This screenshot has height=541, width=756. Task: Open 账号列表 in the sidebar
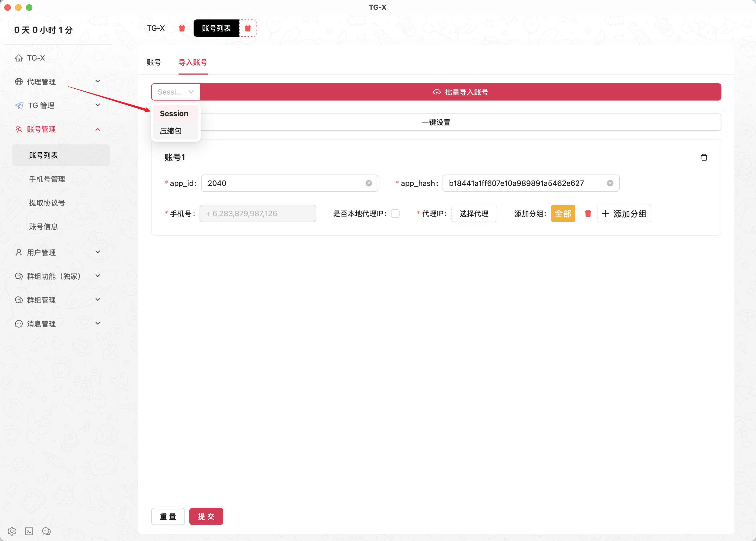pos(61,155)
